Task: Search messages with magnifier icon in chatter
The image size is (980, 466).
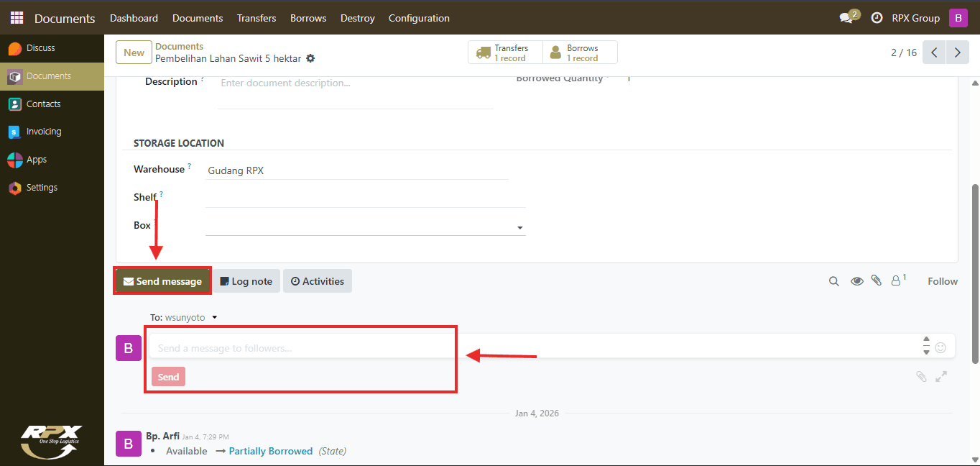Action: coord(834,281)
